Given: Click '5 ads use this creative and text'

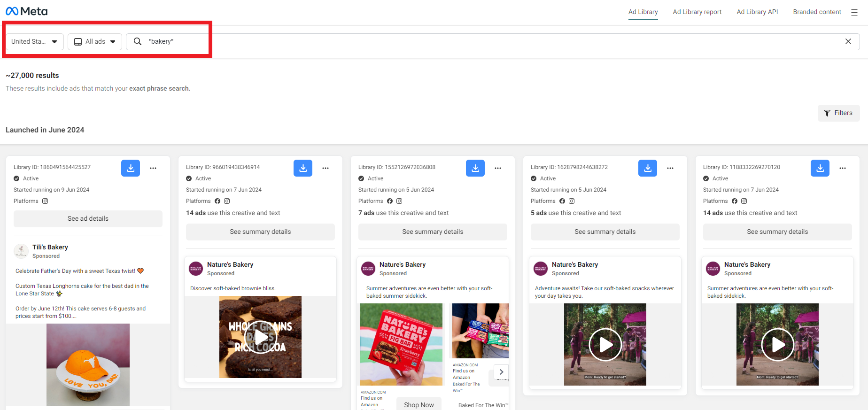Looking at the screenshot, I should coord(576,213).
